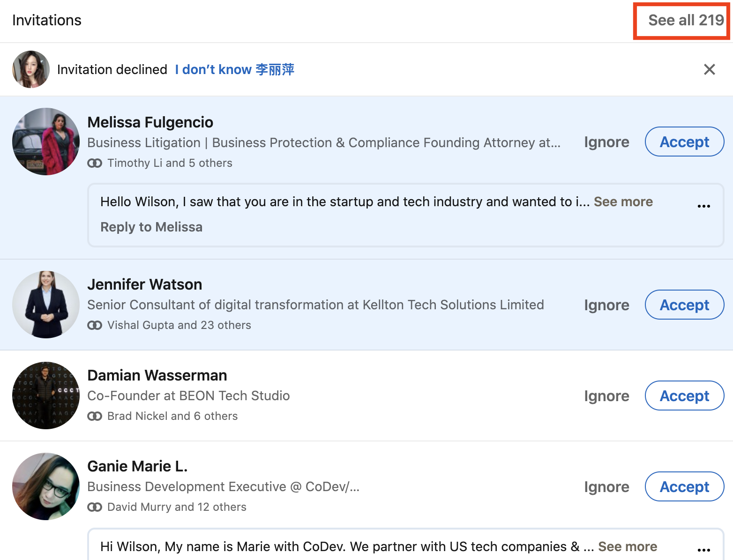View mutual connections icon beside Brad Nickel
733x560 pixels.
[x=95, y=416]
